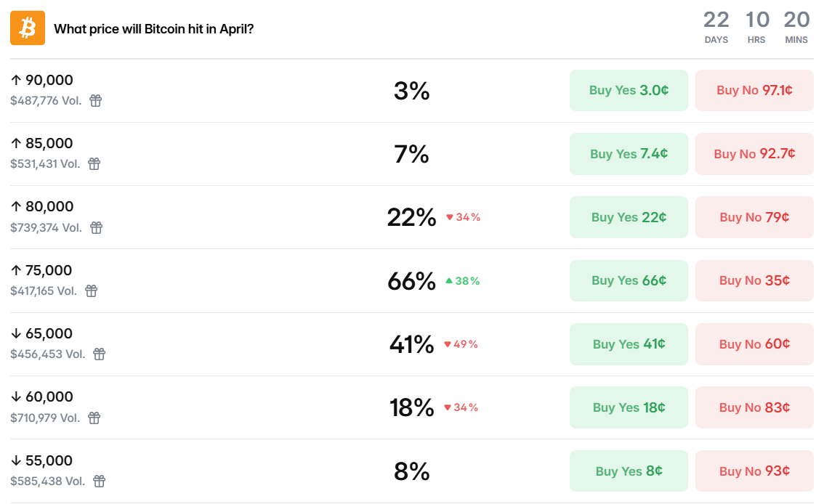The height and width of the screenshot is (504, 832).
Task: Click the gift icon beside ↑ 85,000 volume
Action: (94, 163)
